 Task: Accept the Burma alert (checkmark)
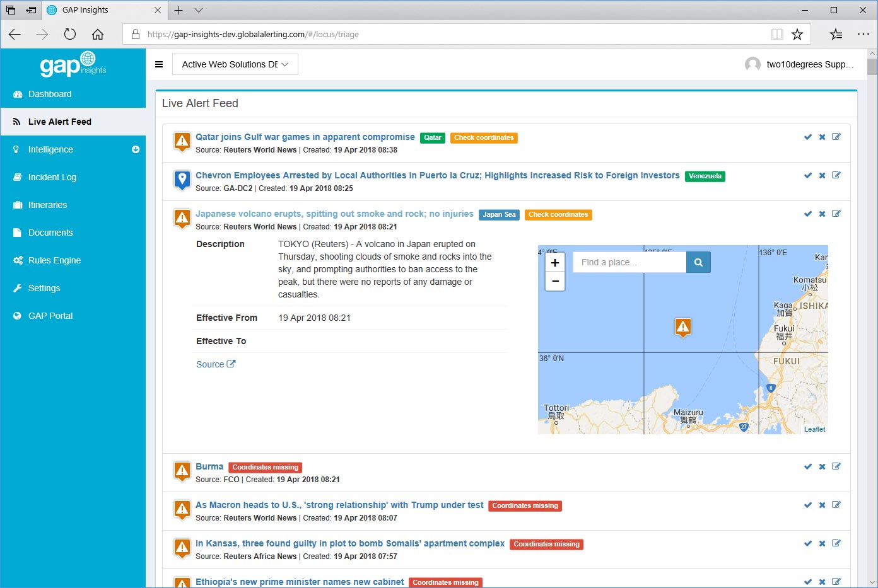tap(808, 466)
